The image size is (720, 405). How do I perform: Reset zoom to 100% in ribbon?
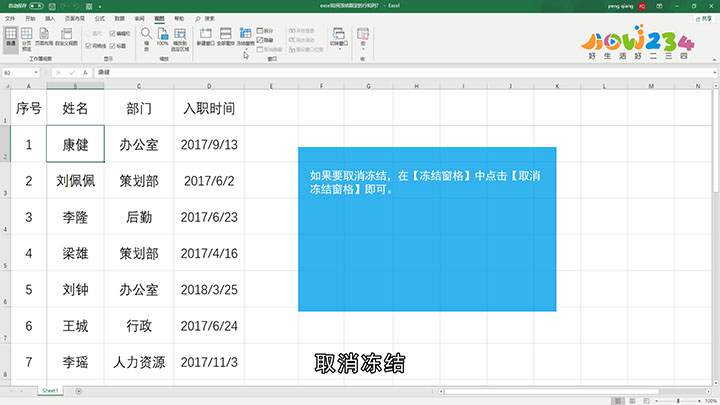point(163,37)
